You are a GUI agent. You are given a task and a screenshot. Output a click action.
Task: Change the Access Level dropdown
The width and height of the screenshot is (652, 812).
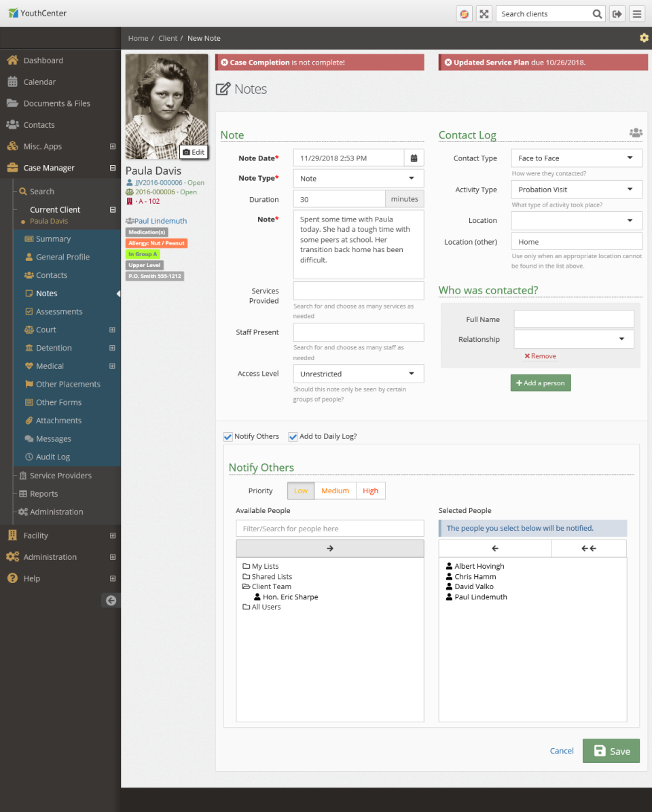click(x=358, y=374)
